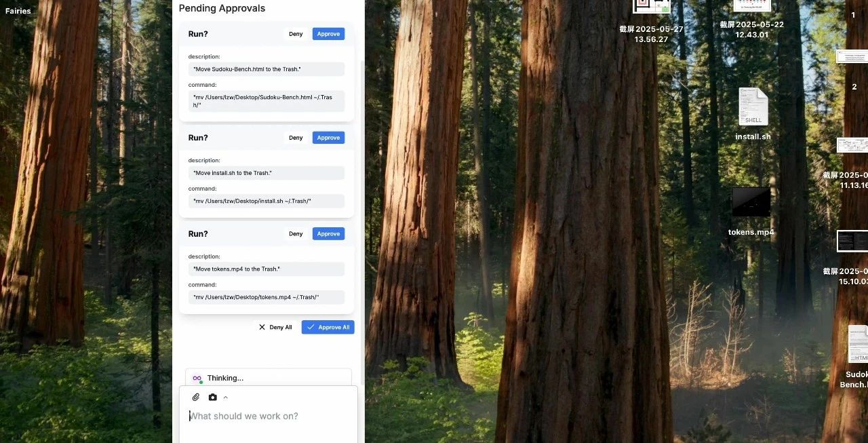Approve the install.sh Trash command
Image resolution: width=868 pixels, height=443 pixels.
328,138
